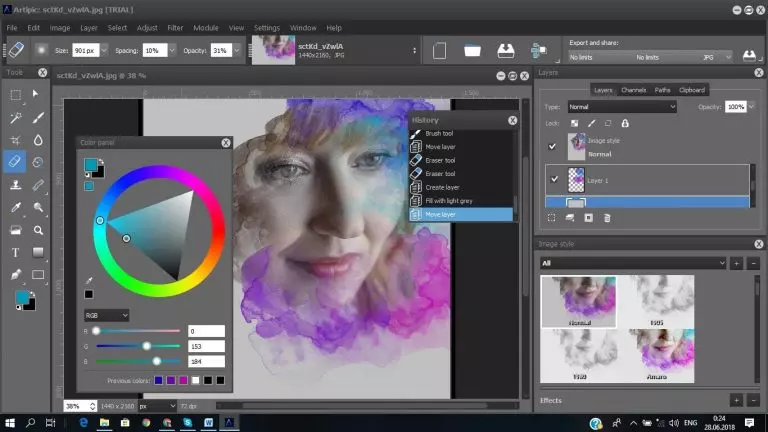Open the Filter menu
Image resolution: width=768 pixels, height=432 pixels.
click(x=176, y=28)
